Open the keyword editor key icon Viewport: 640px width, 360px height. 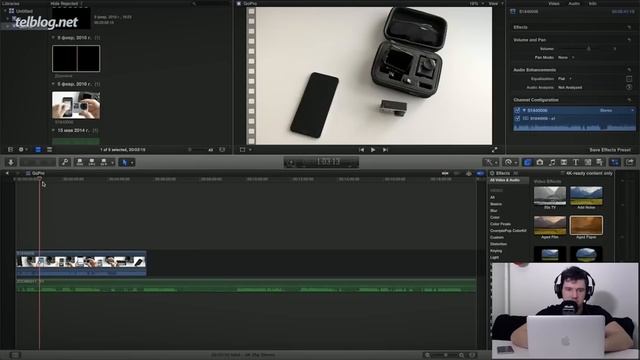[65, 162]
